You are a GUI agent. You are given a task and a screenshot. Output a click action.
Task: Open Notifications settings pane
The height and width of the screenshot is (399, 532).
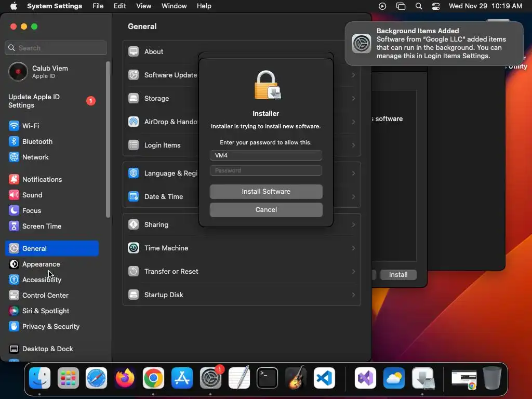pyautogui.click(x=52, y=179)
